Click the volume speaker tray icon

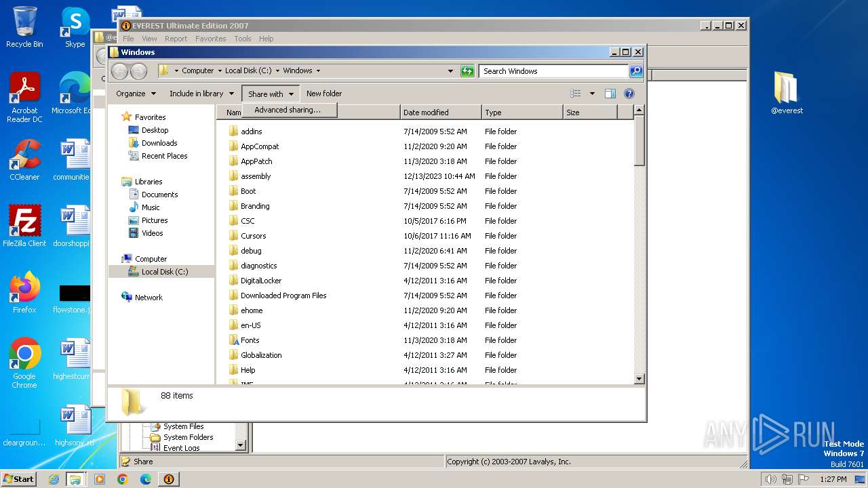tap(770, 479)
